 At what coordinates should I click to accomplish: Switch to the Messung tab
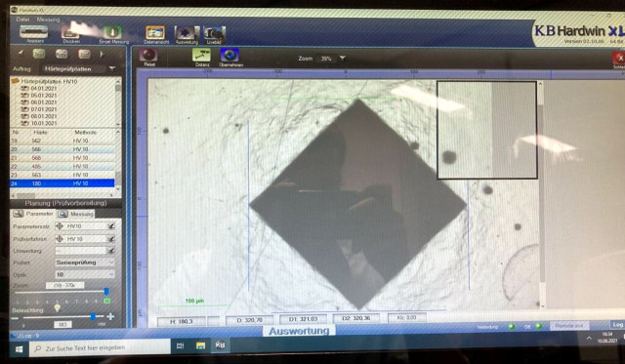[76, 214]
